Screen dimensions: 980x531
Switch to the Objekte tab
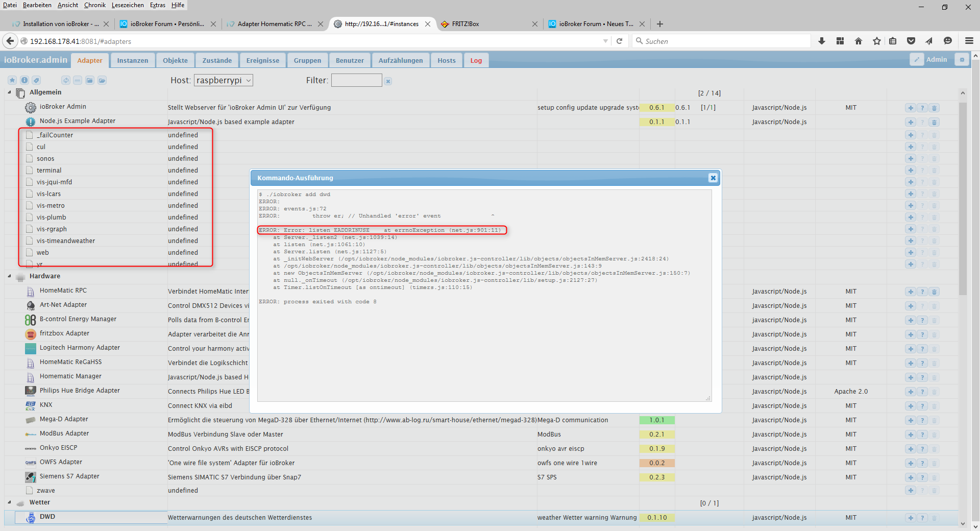(x=175, y=60)
